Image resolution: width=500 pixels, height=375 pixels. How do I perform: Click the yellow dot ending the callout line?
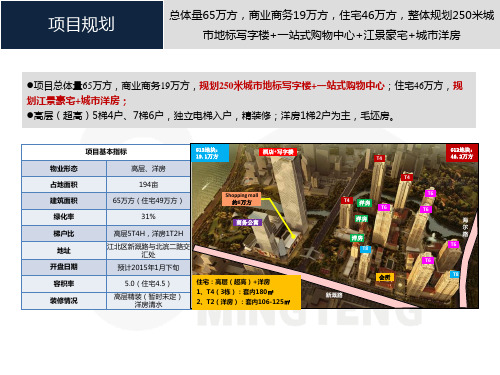293,237
